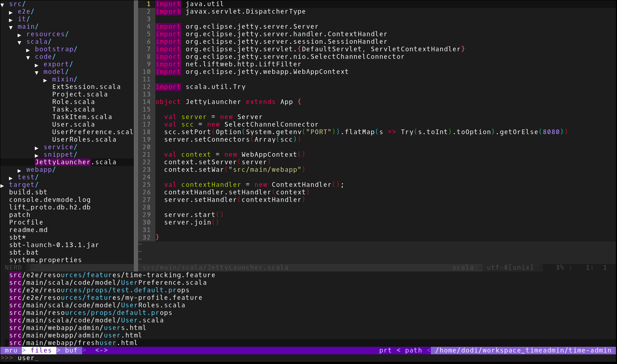Image resolution: width=617 pixels, height=364 pixels.
Task: Select the files mode tab
Action: click(x=41, y=350)
